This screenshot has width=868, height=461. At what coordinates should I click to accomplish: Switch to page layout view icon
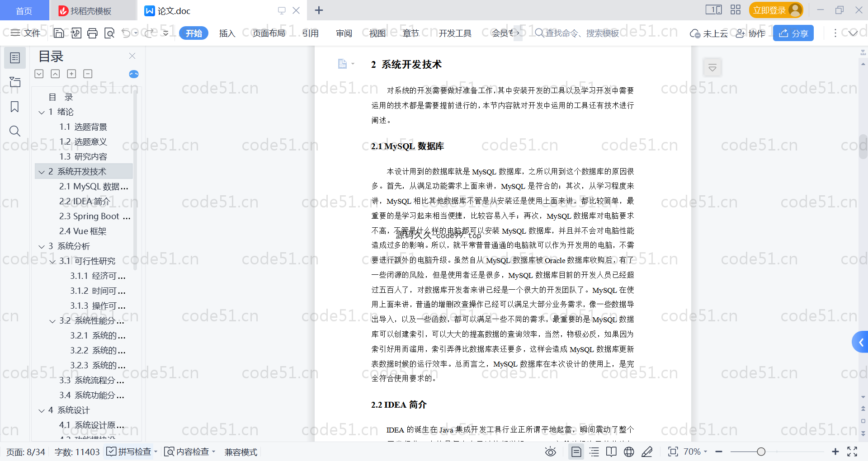[x=576, y=452]
